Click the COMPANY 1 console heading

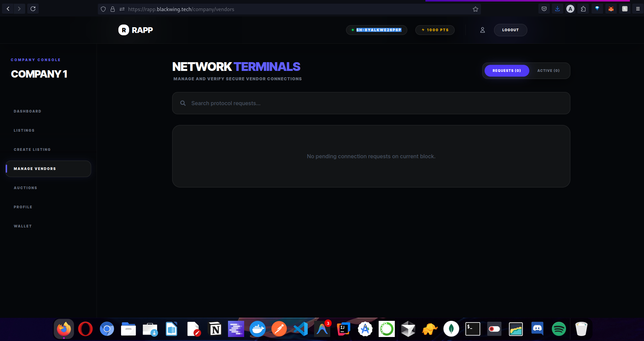(39, 74)
